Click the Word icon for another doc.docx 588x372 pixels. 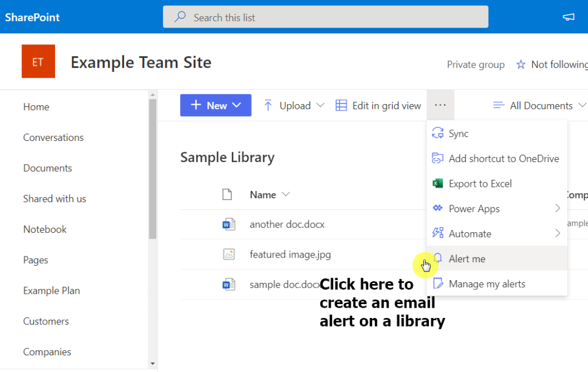[x=229, y=224]
